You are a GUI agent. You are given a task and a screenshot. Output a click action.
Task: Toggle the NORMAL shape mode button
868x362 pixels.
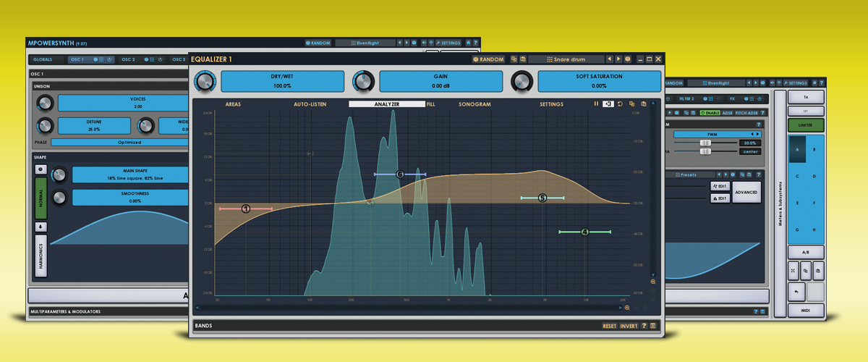[x=41, y=198]
